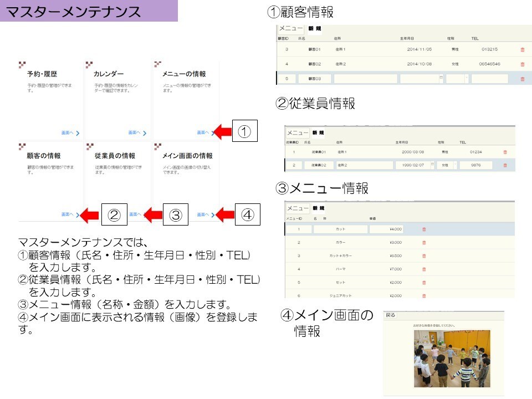Select the menu row カット+カラー
This screenshot has width=532, height=399.
point(400,256)
